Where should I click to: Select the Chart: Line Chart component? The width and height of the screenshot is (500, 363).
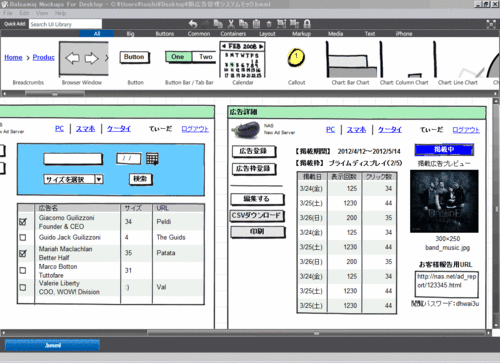point(458,63)
